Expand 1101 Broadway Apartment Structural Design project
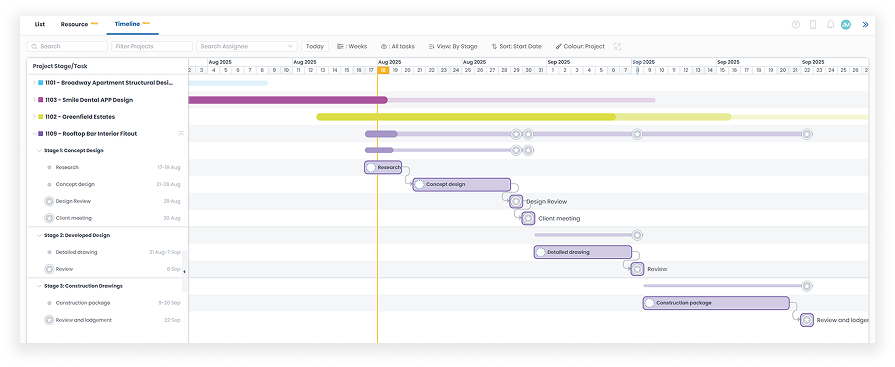The width and height of the screenshot is (895, 367). pos(34,83)
